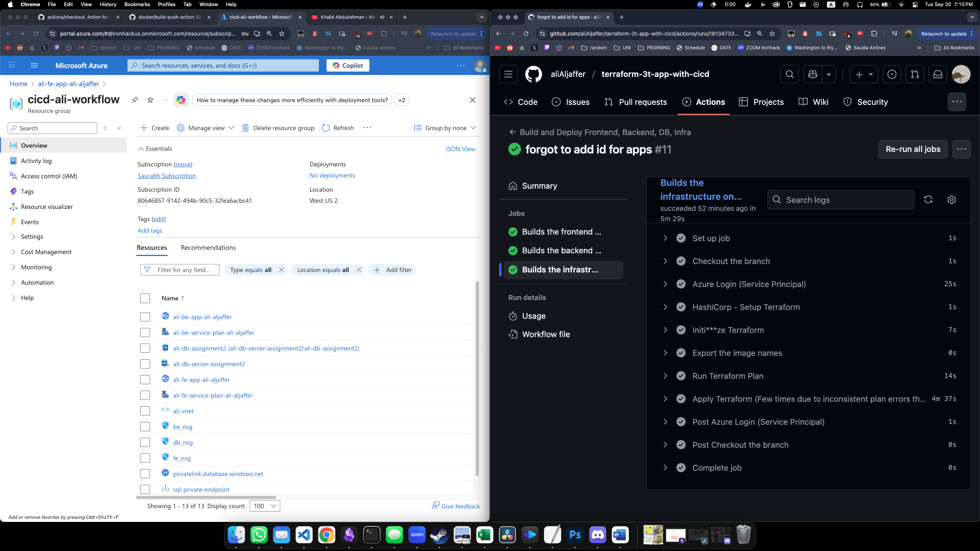Image resolution: width=980 pixels, height=551 pixels.
Task: Open Visual Studio Code from the dock
Action: [304, 535]
